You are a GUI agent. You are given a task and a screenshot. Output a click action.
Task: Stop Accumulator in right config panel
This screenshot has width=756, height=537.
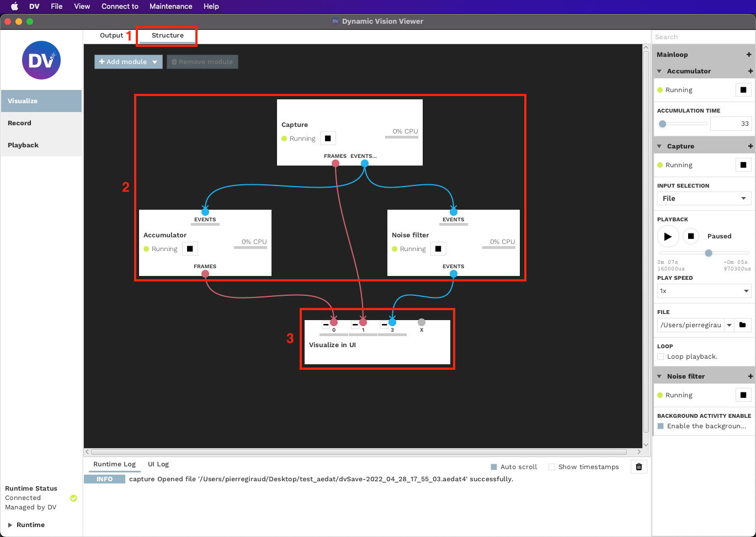coord(743,90)
